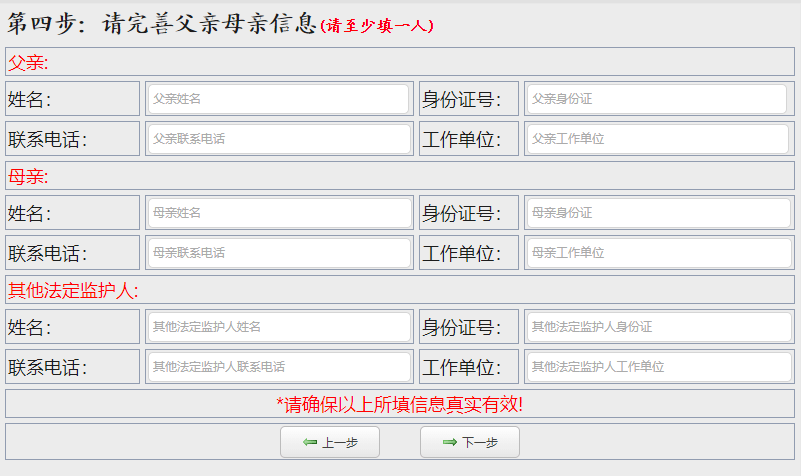The width and height of the screenshot is (801, 476).
Task: Click the red 请确保以上所填信息真实有效 notice
Action: pos(400,404)
